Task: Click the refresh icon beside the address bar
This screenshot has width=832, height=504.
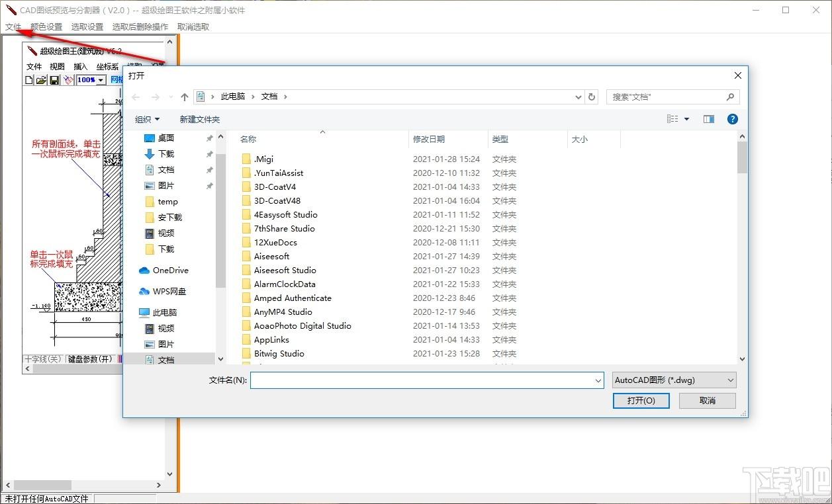Action: pyautogui.click(x=592, y=97)
